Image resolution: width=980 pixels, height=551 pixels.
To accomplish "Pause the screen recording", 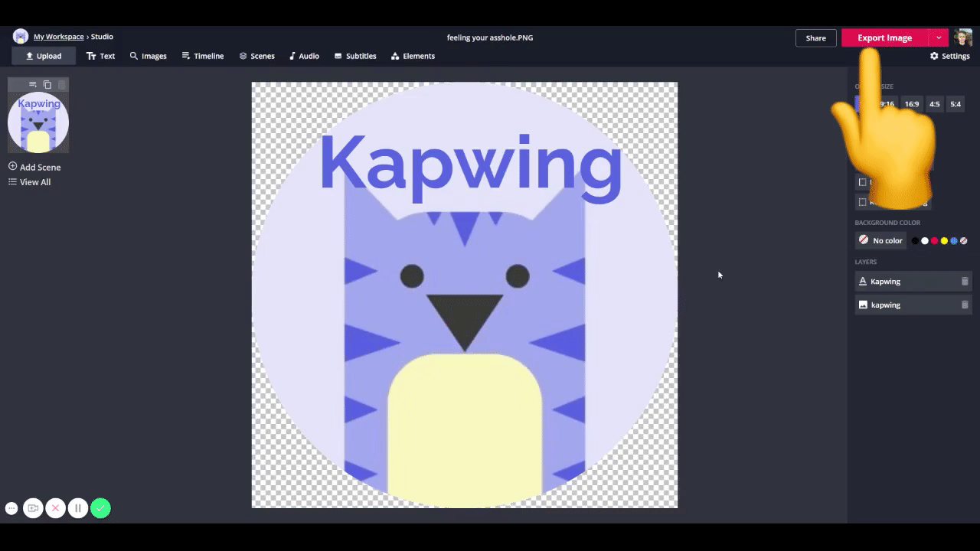I will [77, 508].
